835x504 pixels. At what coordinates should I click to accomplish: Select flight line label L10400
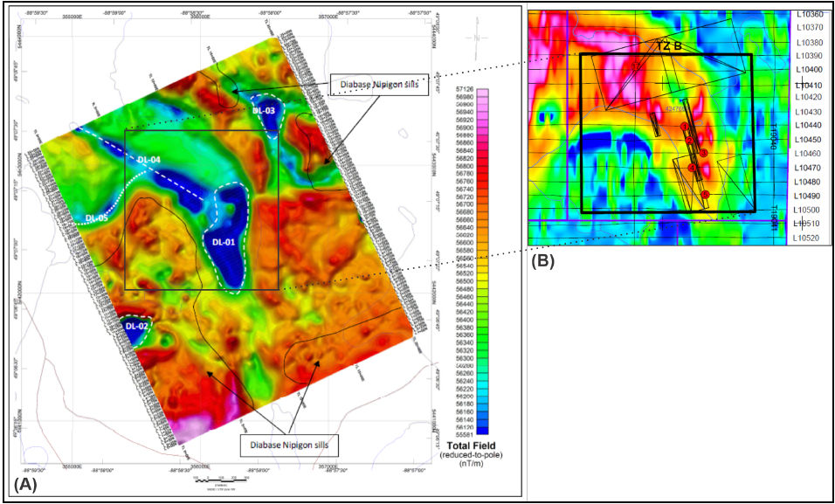[x=809, y=69]
